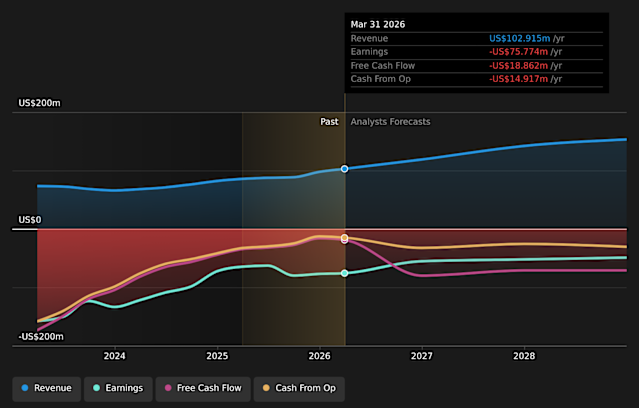Click the 2026 x-axis label
This screenshot has width=639, height=408.
click(x=320, y=356)
